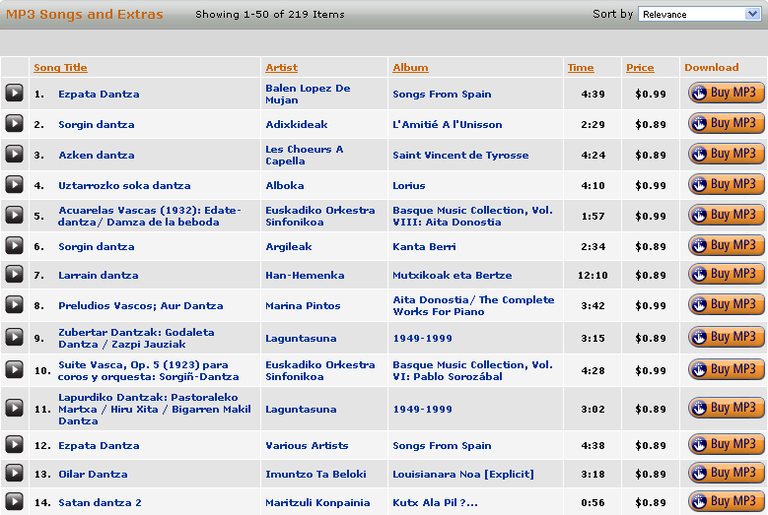
Task: Sort list by Artist column header
Action: click(281, 68)
